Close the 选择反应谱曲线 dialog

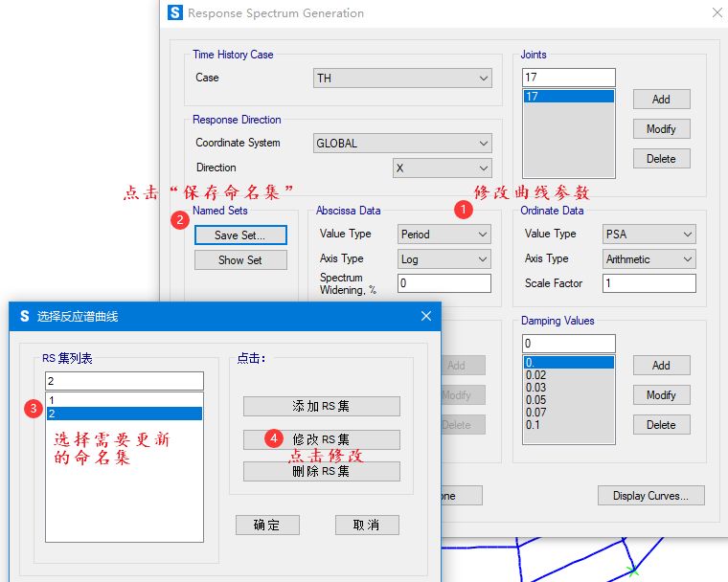tap(425, 316)
